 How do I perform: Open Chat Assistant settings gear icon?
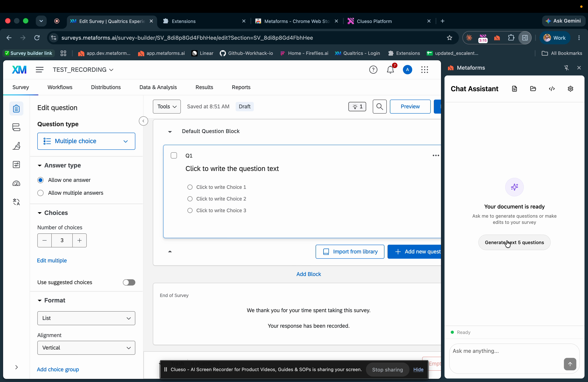pyautogui.click(x=570, y=89)
